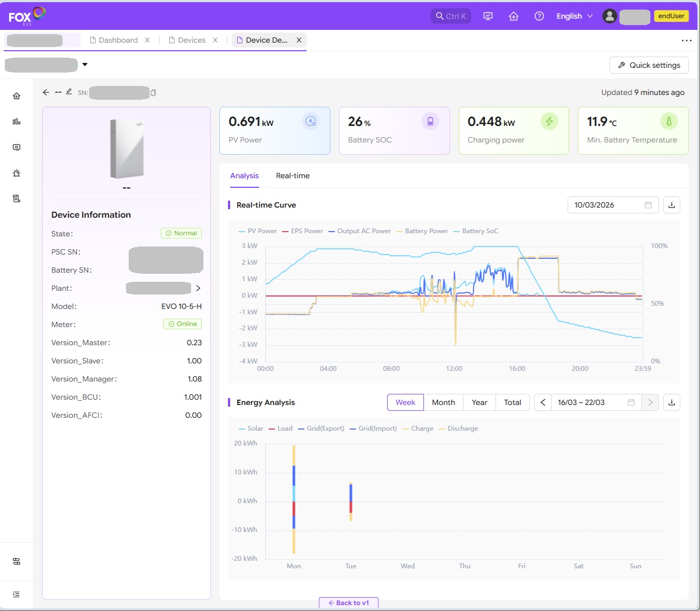Open the help question mark icon

pos(539,16)
